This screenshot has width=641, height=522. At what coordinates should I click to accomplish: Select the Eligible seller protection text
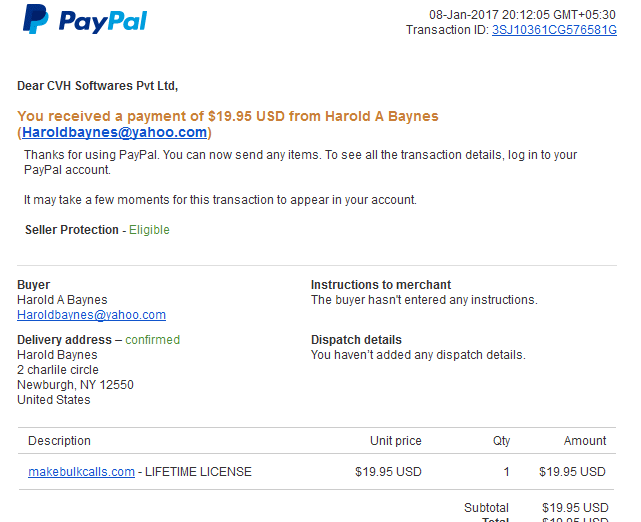(x=149, y=230)
